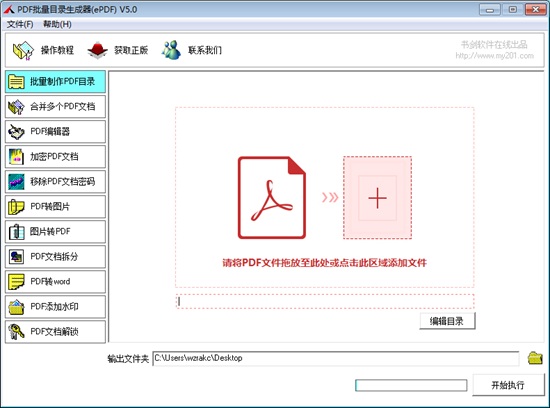This screenshot has height=408, width=550.
Task: Open the PDF添加水印 tab
Action: (55, 307)
